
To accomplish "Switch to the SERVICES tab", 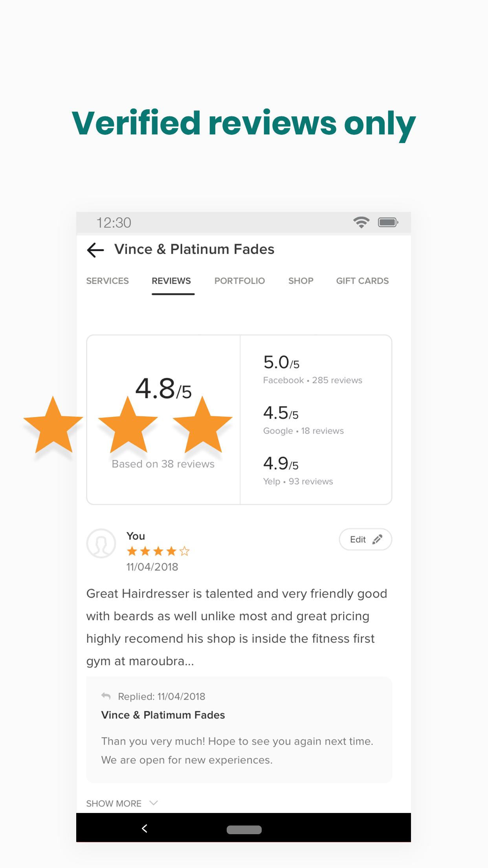I will point(107,281).
